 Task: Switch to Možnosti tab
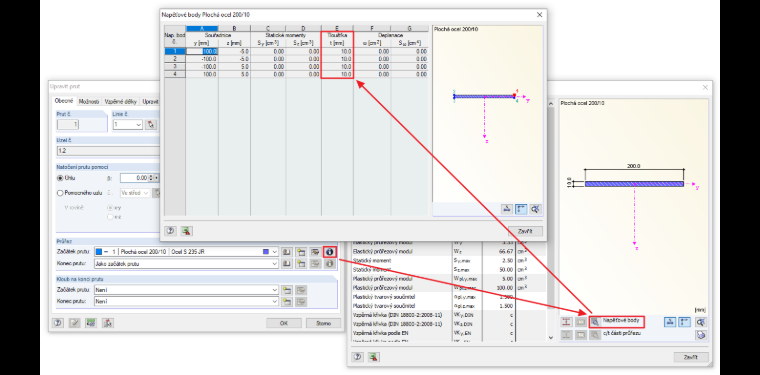(x=89, y=102)
